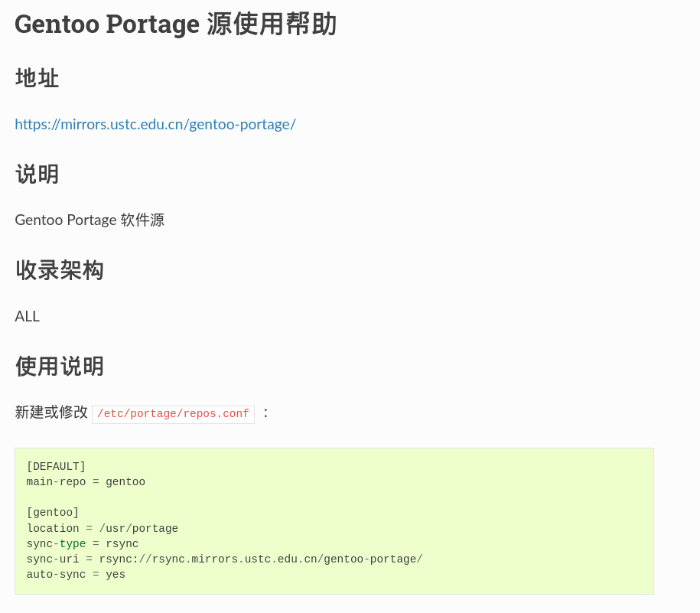Viewport: 700px width, 613px height.
Task: Click the rsync value after sync-type
Action: pyautogui.click(x=122, y=544)
